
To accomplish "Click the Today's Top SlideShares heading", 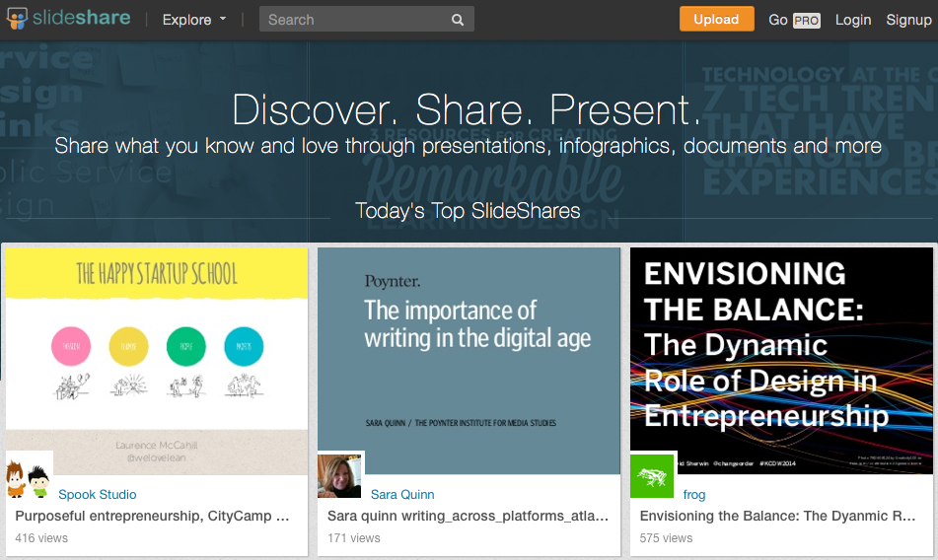I will 468,211.
